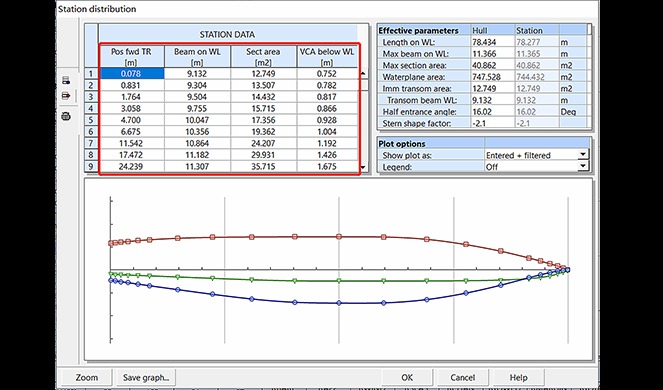Click the Hull value 16.02 for Half entrance angle
Viewport: 663px width, 390px height.
(x=493, y=112)
